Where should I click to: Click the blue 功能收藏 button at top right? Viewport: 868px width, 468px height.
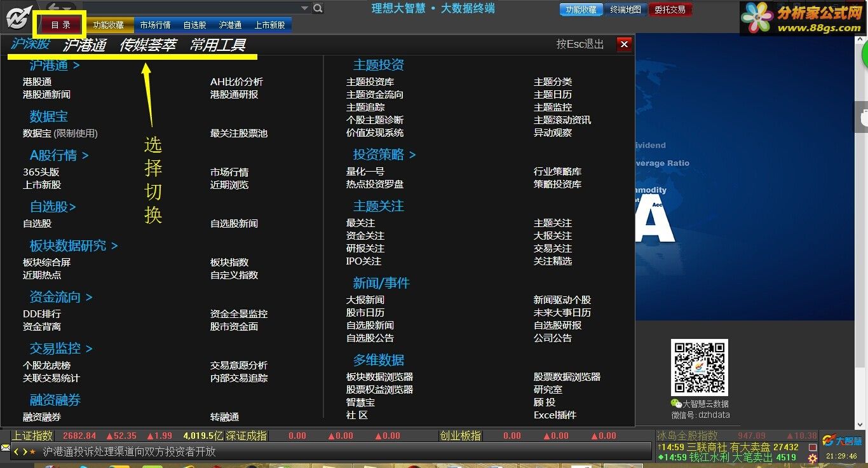581,10
